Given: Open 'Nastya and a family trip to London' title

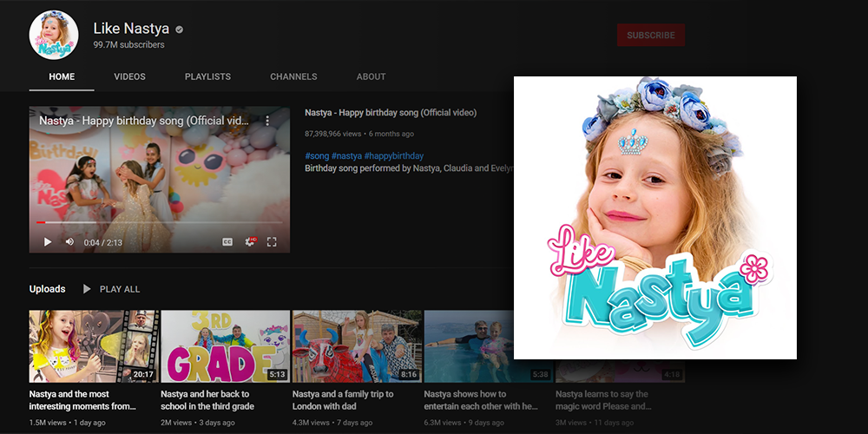Looking at the screenshot, I should [343, 400].
